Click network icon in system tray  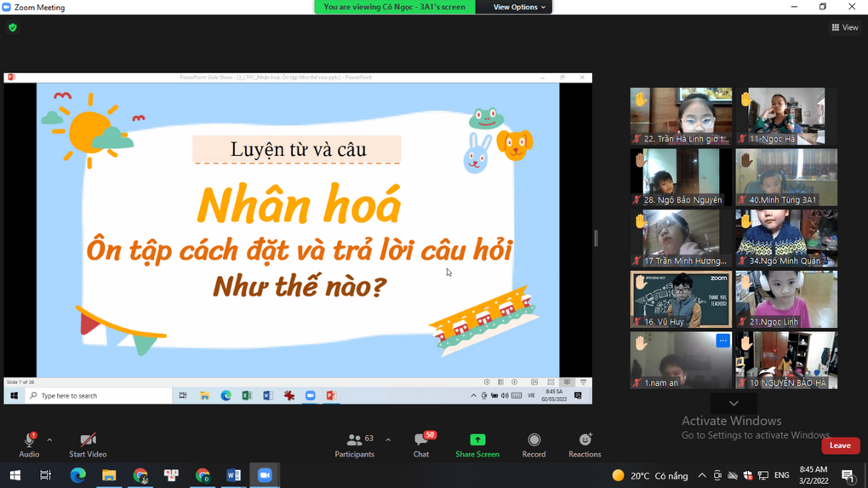tap(762, 475)
